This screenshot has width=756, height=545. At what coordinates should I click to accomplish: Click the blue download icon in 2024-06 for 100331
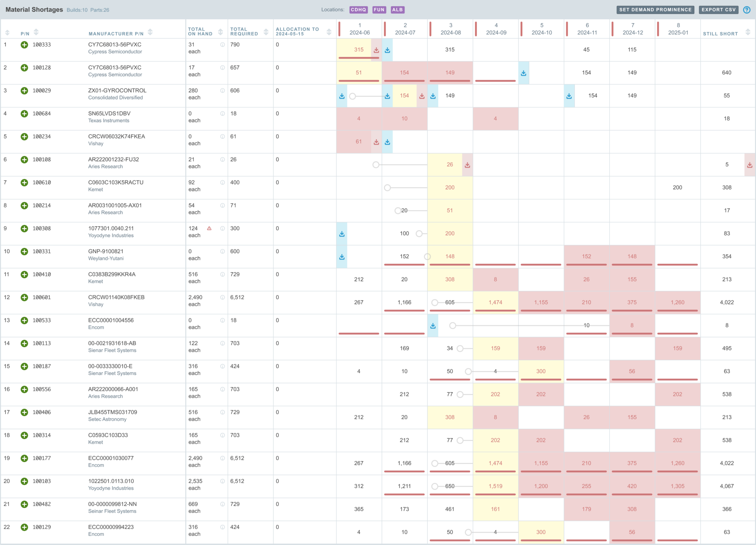click(341, 256)
